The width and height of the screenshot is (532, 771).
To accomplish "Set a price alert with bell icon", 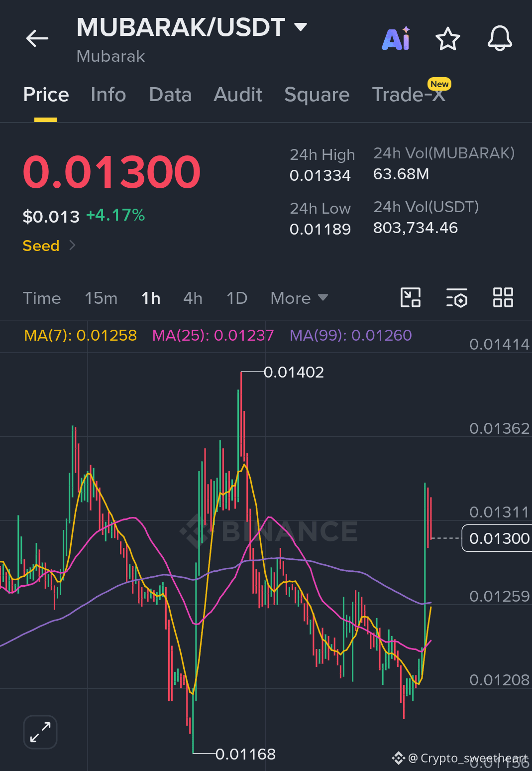I will click(x=500, y=38).
